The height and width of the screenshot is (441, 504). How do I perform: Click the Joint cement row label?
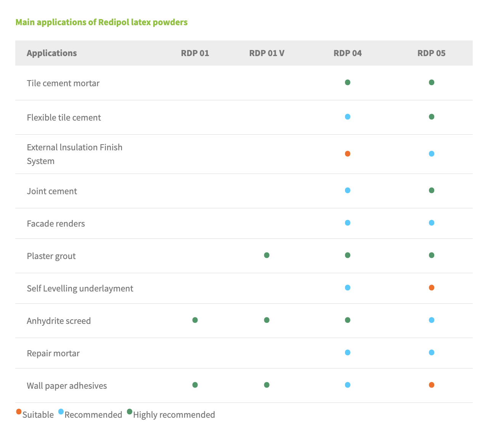[x=52, y=191]
